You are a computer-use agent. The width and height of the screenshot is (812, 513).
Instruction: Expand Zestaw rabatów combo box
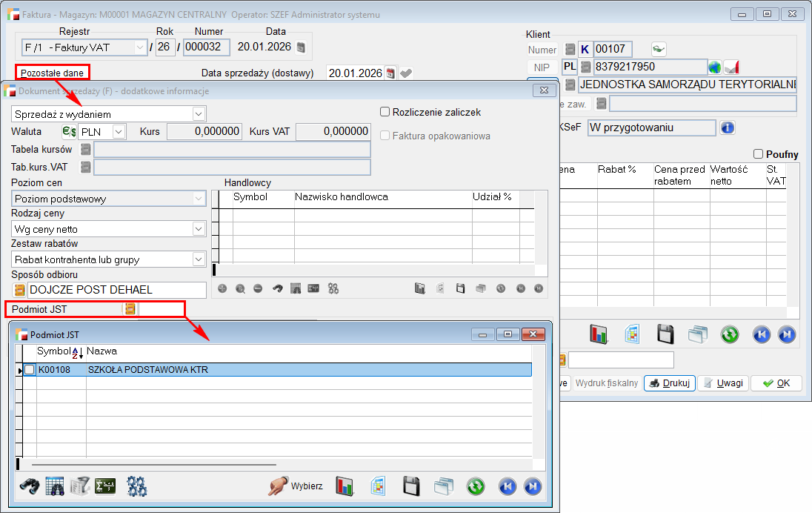[198, 259]
